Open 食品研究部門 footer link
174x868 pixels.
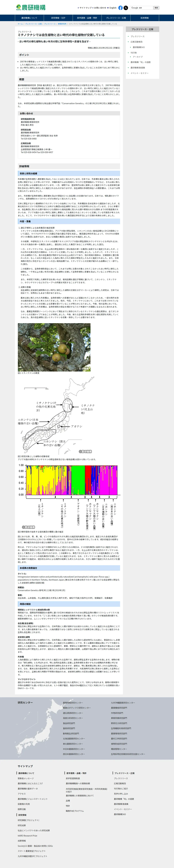[69, 723]
